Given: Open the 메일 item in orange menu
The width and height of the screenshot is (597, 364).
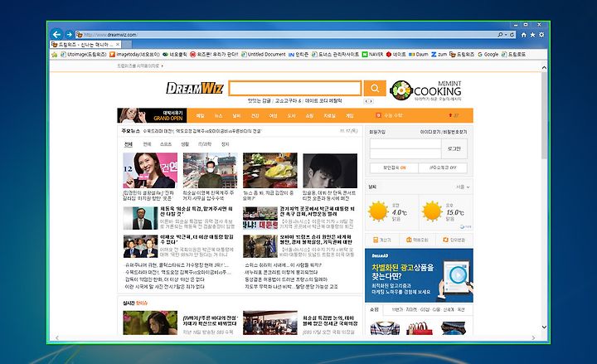Looking at the screenshot, I should click(201, 116).
